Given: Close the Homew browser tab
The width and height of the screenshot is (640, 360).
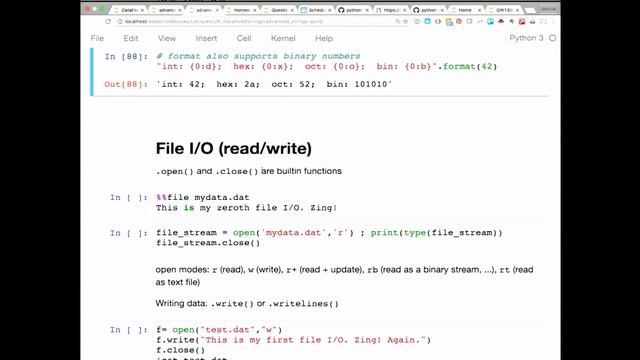Looking at the screenshot, I should click(x=255, y=10).
